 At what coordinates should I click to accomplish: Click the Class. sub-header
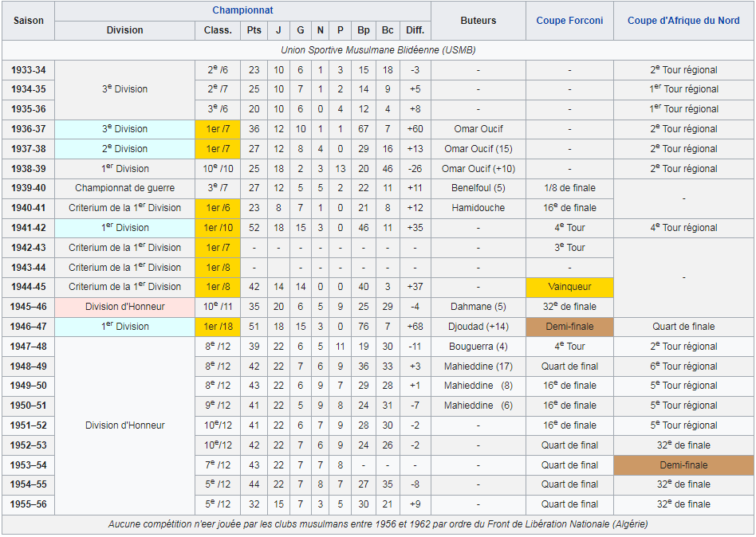tap(218, 29)
